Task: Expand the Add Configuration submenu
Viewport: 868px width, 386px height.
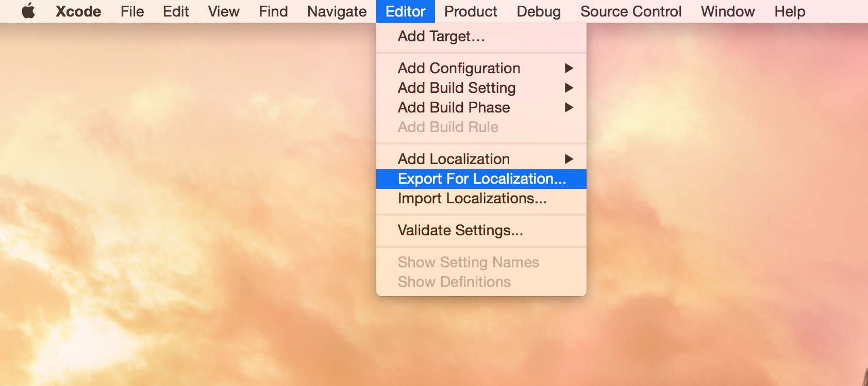Action: pyautogui.click(x=481, y=68)
